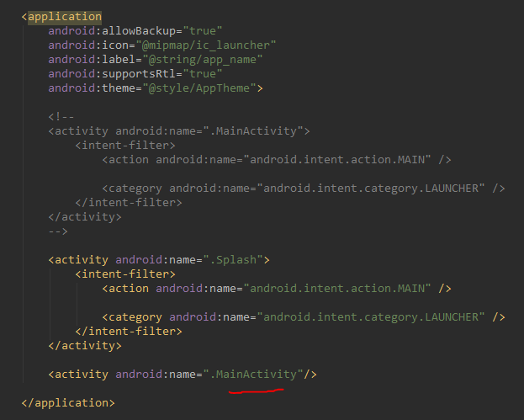Click the commented-out action MAIN line
The height and width of the screenshot is (420, 524).
coord(277,160)
